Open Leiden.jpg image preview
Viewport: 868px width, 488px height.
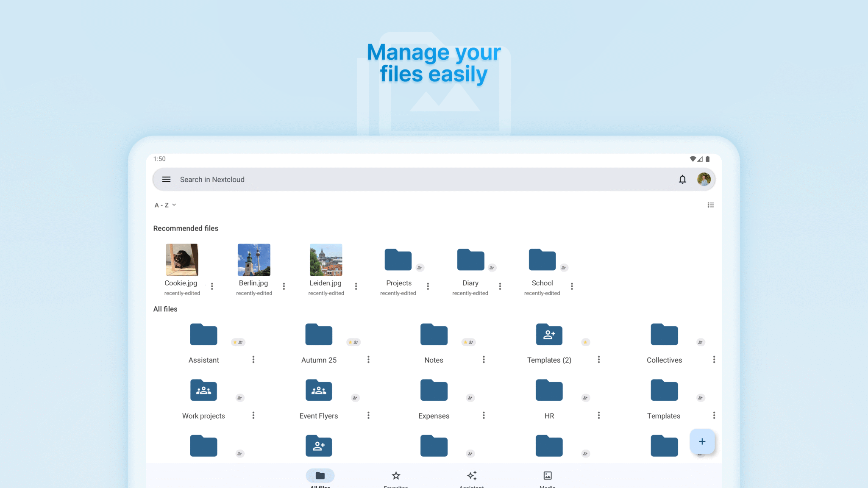[326, 260]
